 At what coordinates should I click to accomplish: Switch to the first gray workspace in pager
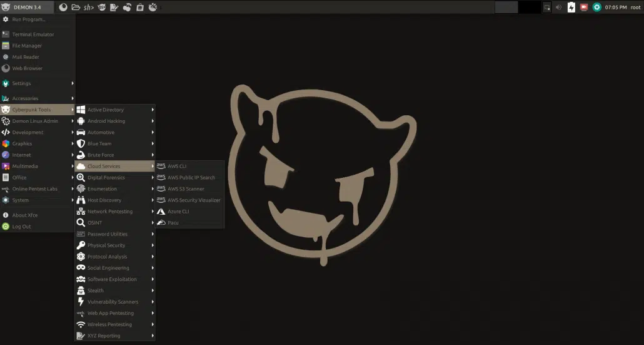pos(506,7)
